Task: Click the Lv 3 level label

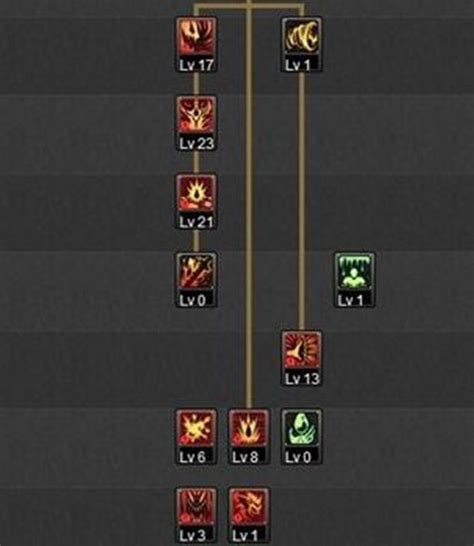Action: (193, 535)
